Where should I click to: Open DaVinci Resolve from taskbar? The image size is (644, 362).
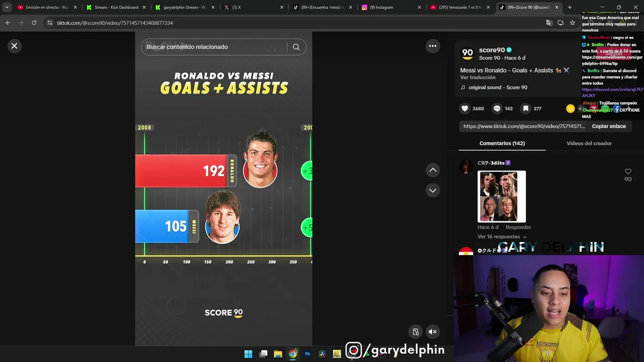click(x=322, y=354)
